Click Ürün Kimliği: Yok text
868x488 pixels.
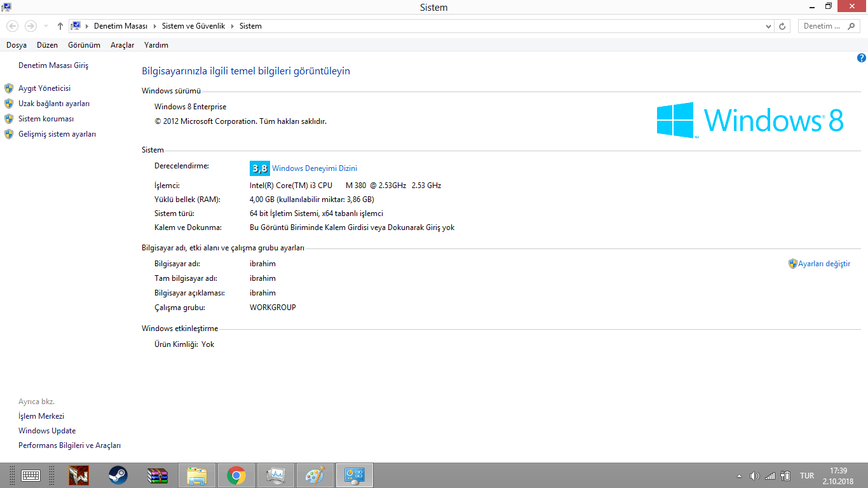point(184,344)
